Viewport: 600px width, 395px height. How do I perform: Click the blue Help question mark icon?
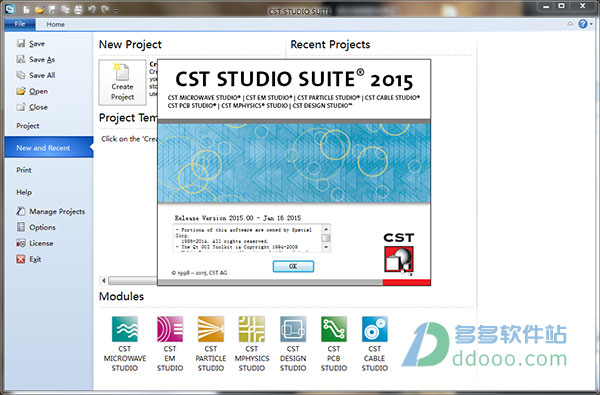coord(583,24)
